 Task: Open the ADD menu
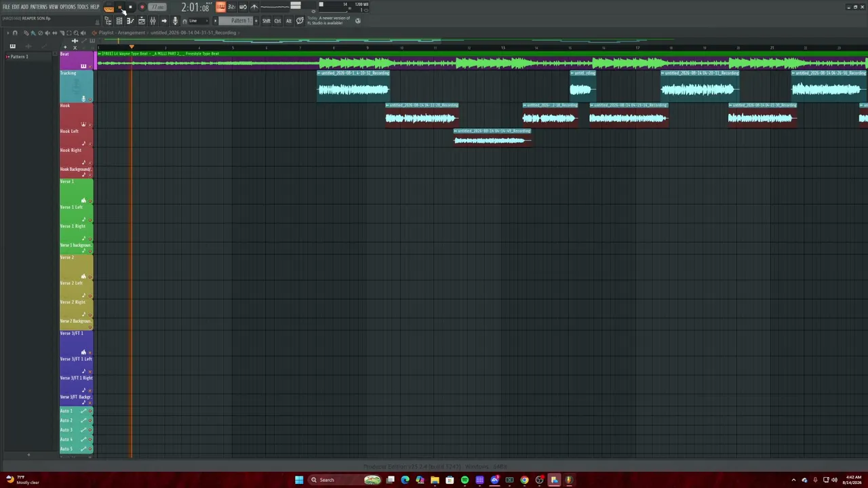tap(25, 7)
